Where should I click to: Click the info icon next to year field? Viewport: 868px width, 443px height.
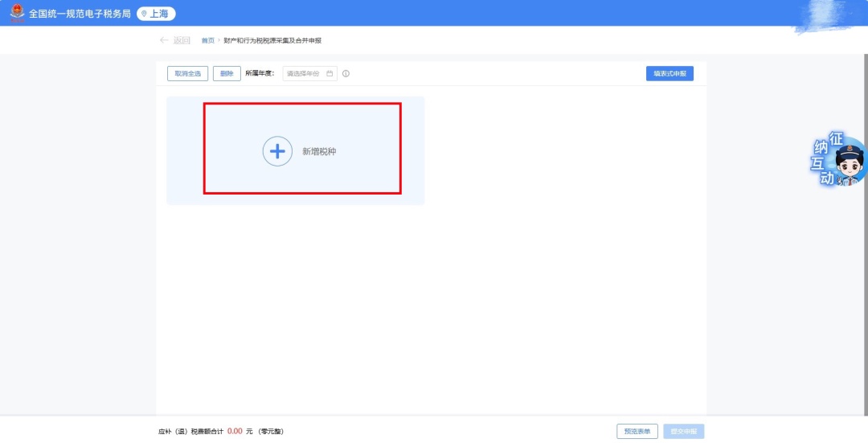click(346, 73)
